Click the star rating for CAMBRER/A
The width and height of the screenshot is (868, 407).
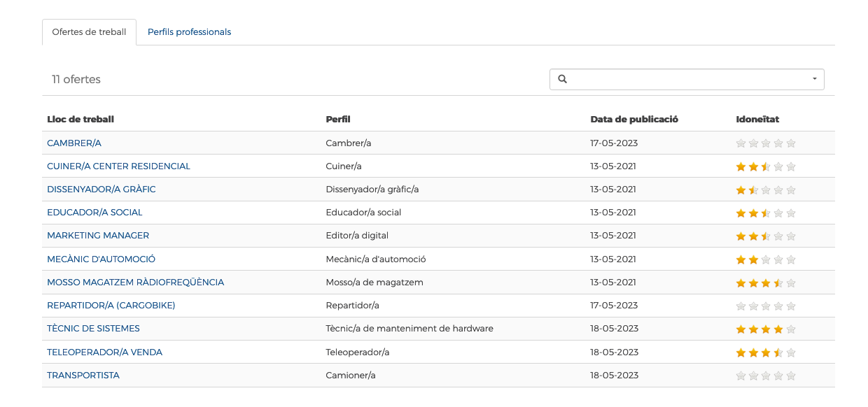766,143
